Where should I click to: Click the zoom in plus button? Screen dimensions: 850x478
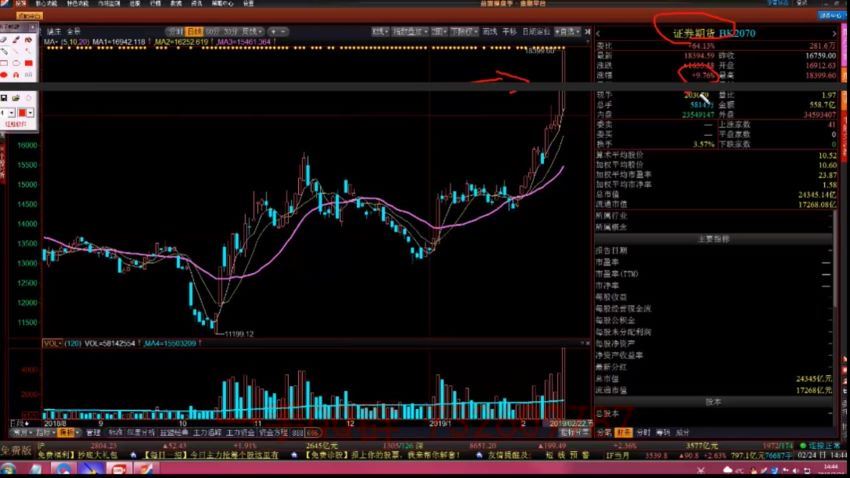pos(274,31)
